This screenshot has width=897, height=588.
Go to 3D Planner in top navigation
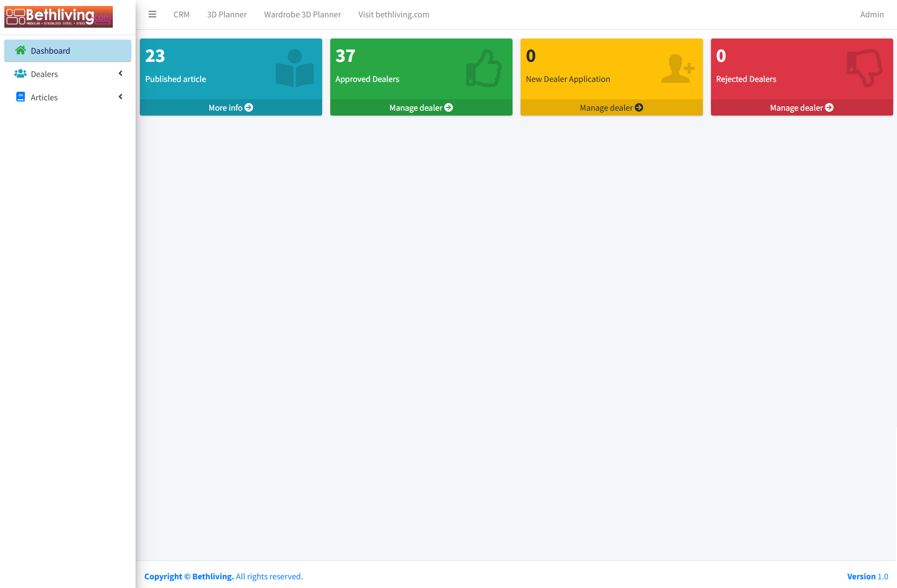click(x=227, y=15)
